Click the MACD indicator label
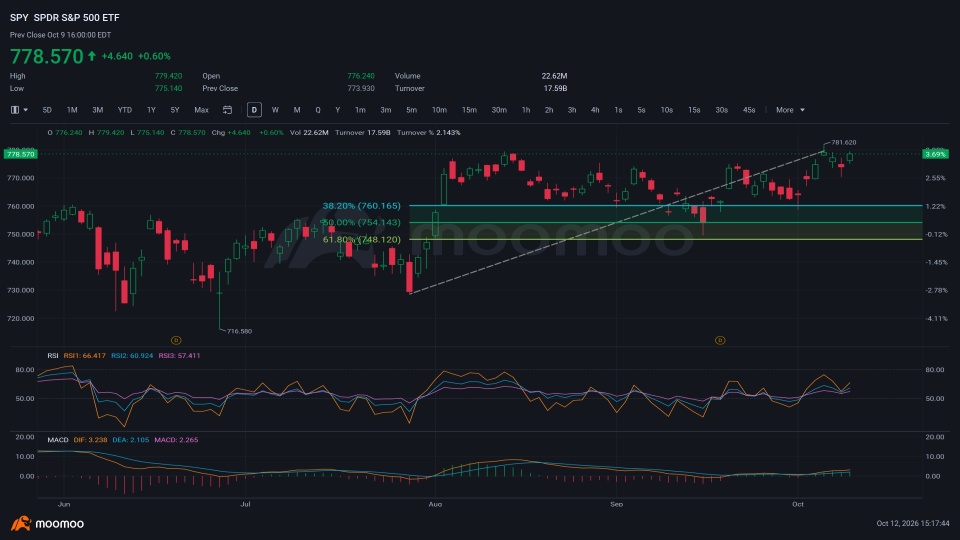The height and width of the screenshot is (540, 960). click(58, 440)
